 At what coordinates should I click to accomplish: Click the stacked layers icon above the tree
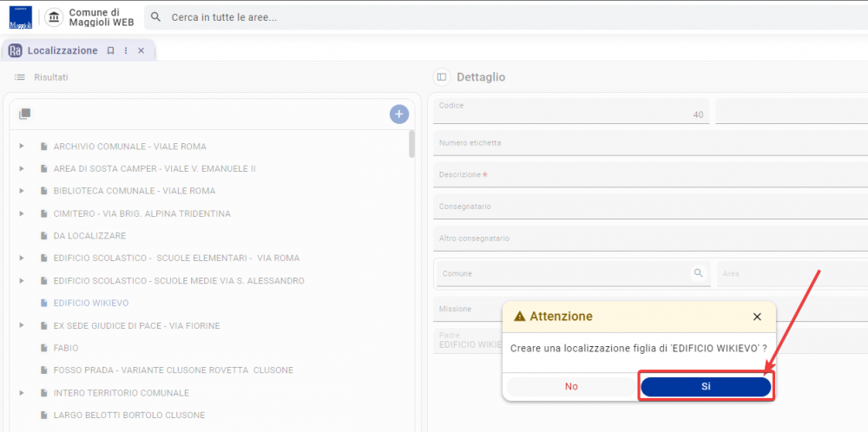click(24, 114)
